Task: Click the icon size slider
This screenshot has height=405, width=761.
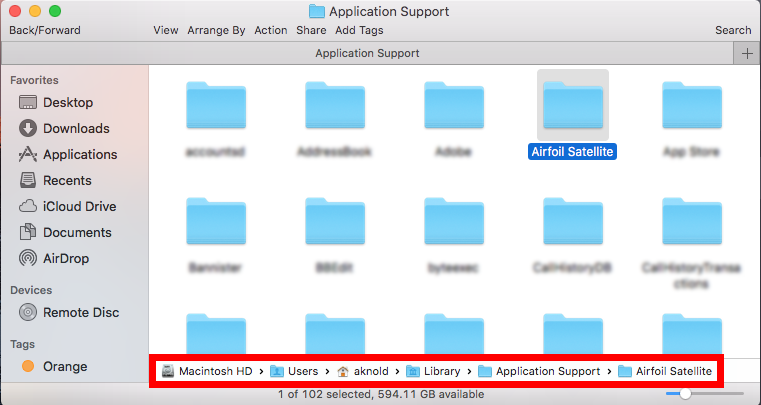Action: 704,394
